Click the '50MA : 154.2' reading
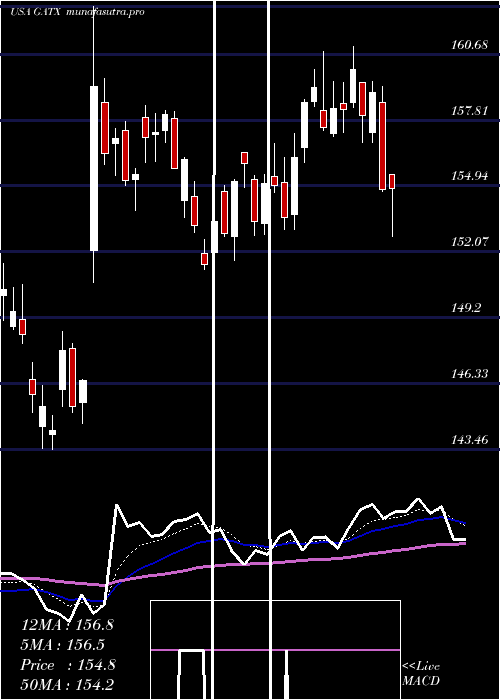The width and height of the screenshot is (500, 700). [67, 685]
